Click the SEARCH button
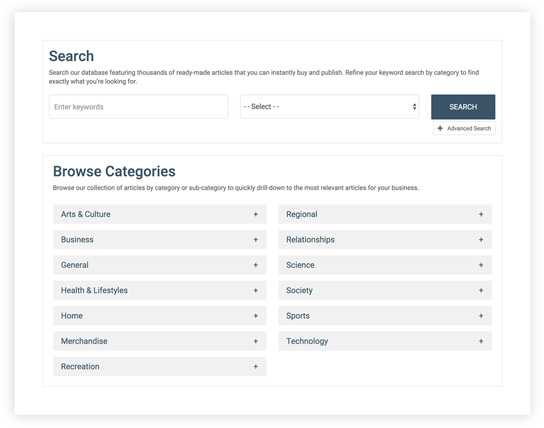Screen dimensions: 544x428 (463, 107)
